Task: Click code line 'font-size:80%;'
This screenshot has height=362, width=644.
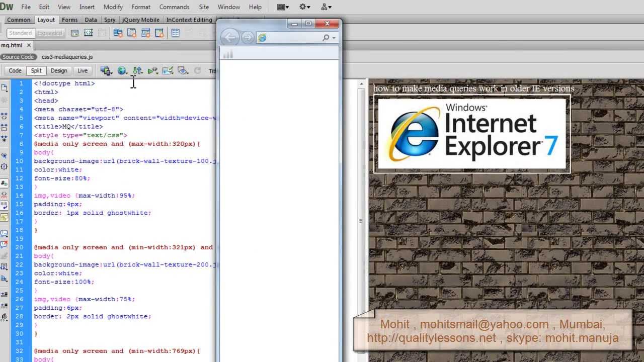Action: click(x=62, y=178)
